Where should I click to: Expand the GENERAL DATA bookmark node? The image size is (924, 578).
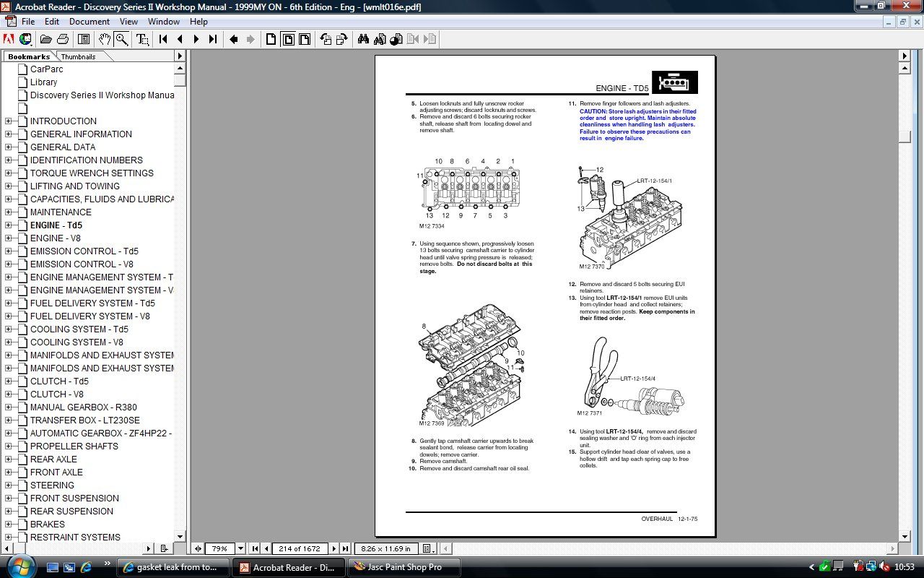[9, 147]
